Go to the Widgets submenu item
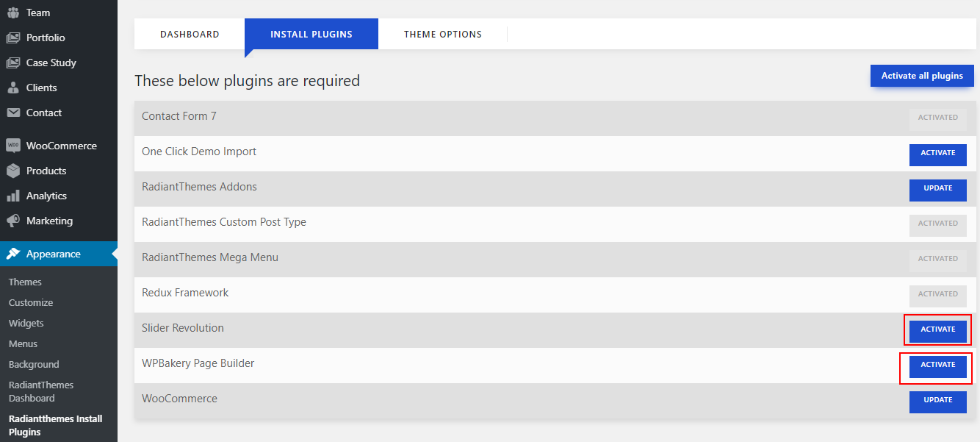Image resolution: width=980 pixels, height=442 pixels. point(26,323)
